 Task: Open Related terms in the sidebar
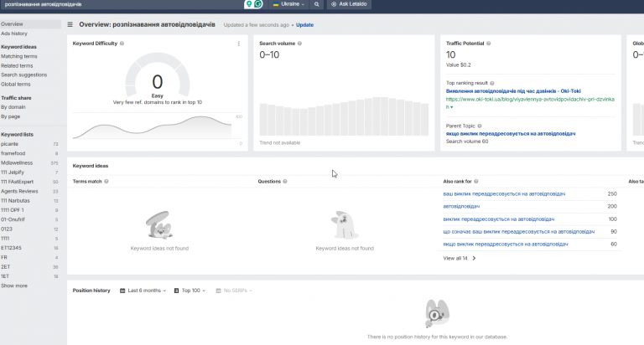tap(17, 66)
